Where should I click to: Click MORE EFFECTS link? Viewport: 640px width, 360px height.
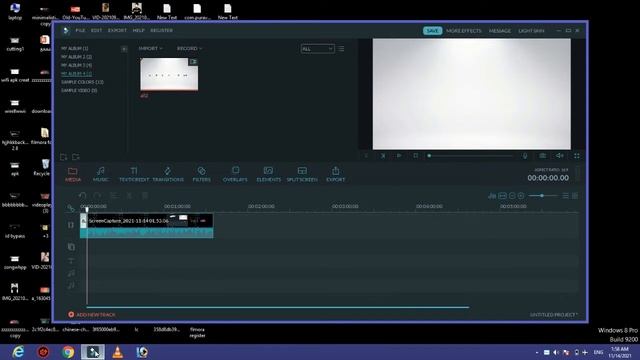(x=464, y=31)
